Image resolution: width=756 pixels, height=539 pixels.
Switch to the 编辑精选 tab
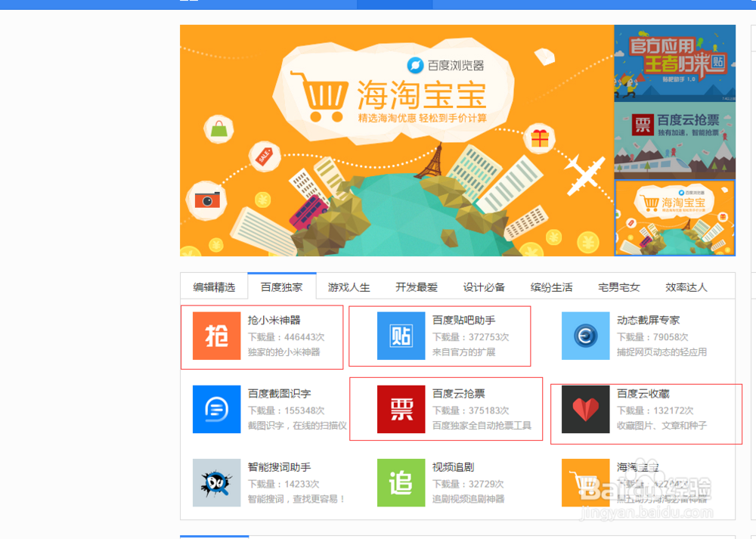click(x=215, y=287)
